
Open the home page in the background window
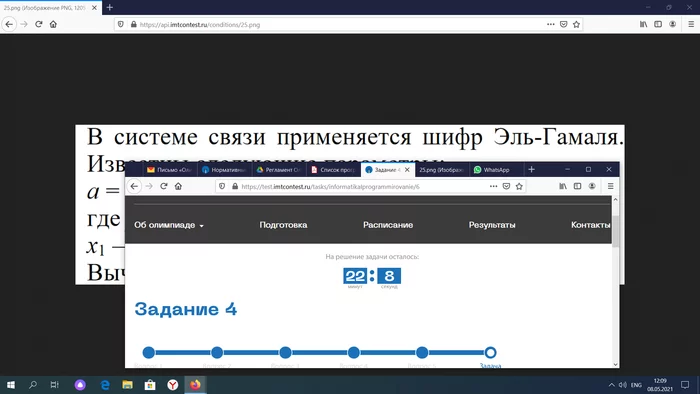[53, 25]
